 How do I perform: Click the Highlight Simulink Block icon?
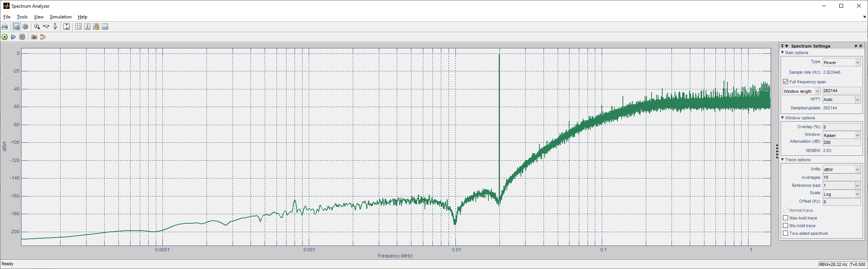pos(43,37)
